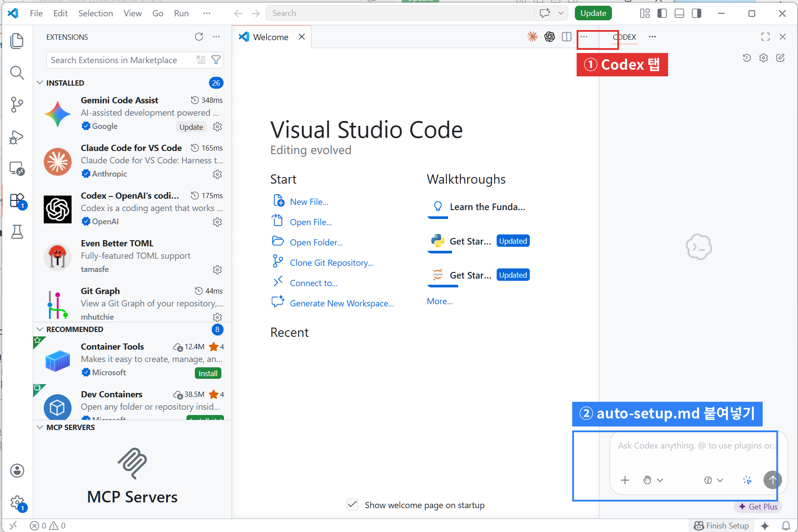Customize layout from title bar
The width and height of the screenshot is (798, 532).
(x=645, y=13)
